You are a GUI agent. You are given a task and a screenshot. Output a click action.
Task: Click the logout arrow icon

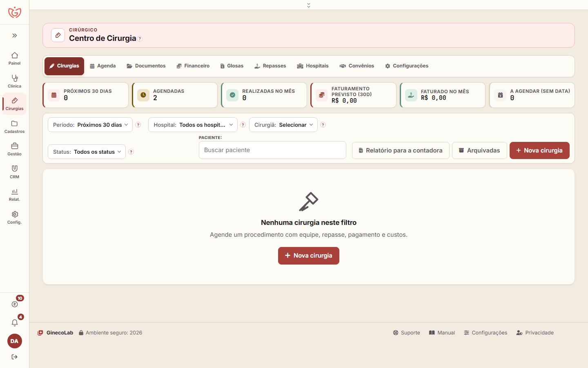[15, 357]
